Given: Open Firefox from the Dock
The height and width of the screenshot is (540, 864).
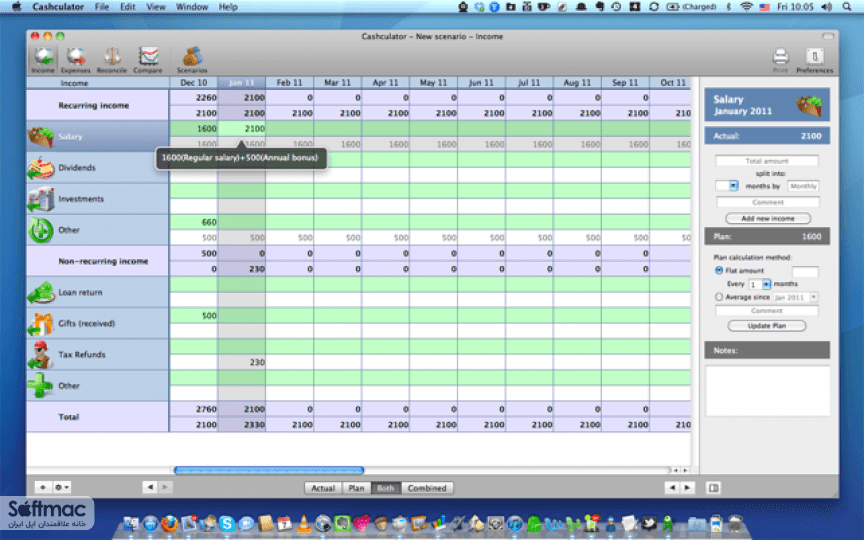Looking at the screenshot, I should pyautogui.click(x=169, y=522).
